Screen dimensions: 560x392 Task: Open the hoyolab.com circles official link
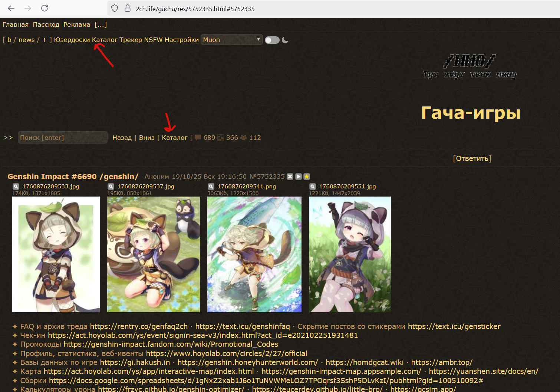[x=227, y=353]
